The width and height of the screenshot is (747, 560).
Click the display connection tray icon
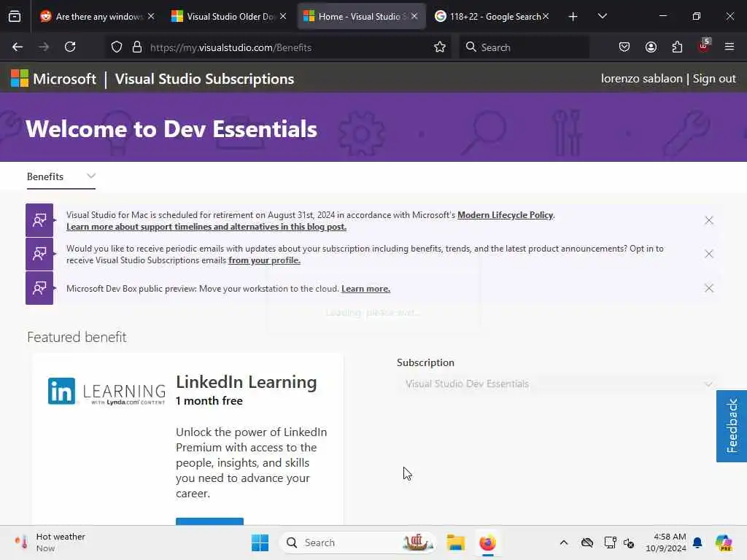click(x=611, y=542)
